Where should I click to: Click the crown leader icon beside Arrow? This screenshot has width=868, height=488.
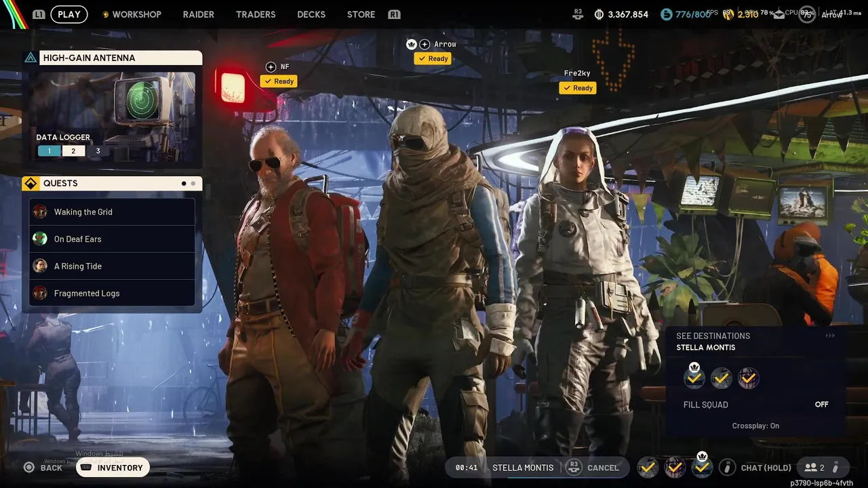pyautogui.click(x=411, y=44)
